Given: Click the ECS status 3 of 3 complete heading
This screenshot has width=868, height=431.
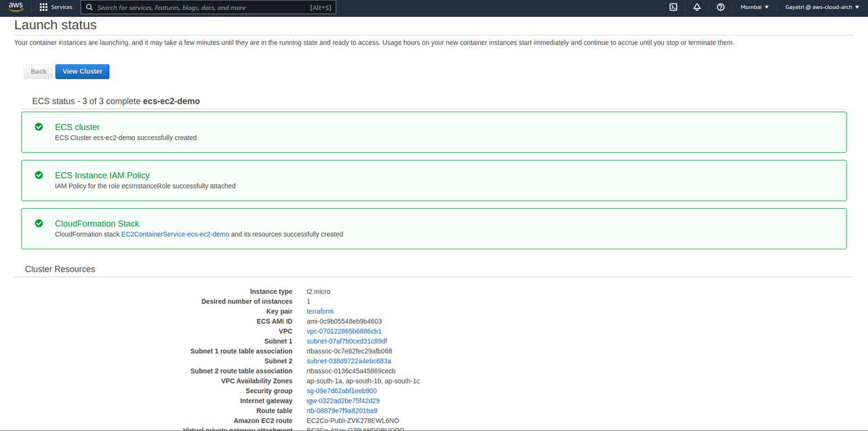Looking at the screenshot, I should 116,101.
